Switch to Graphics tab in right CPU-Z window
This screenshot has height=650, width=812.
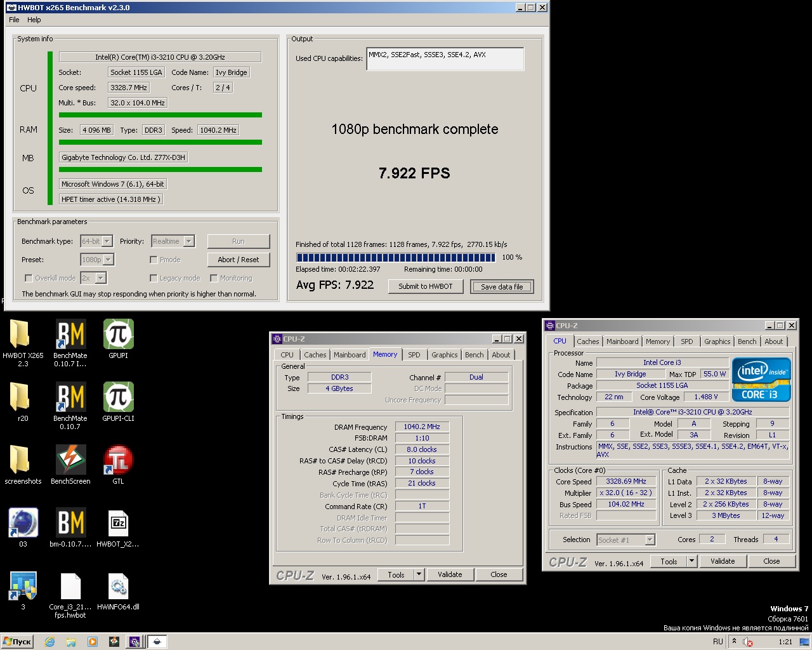[717, 342]
